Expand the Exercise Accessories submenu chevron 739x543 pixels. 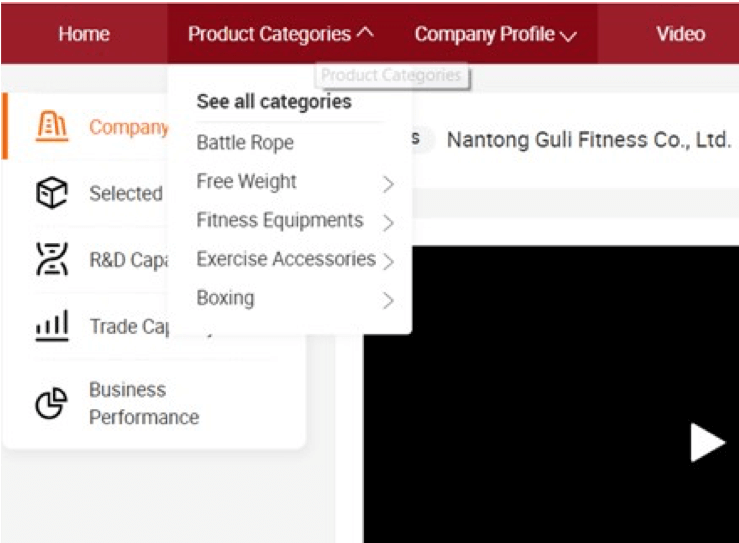(388, 262)
